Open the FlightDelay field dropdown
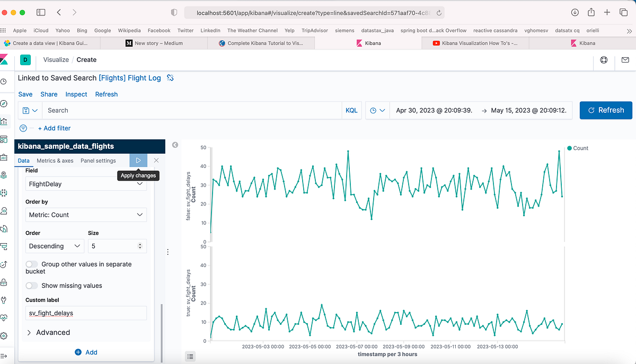Viewport: 636px width, 364px height. click(86, 183)
